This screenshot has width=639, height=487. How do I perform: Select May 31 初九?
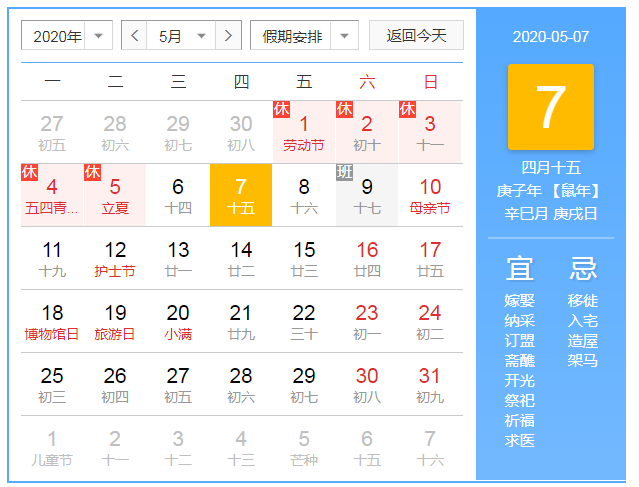[430, 384]
